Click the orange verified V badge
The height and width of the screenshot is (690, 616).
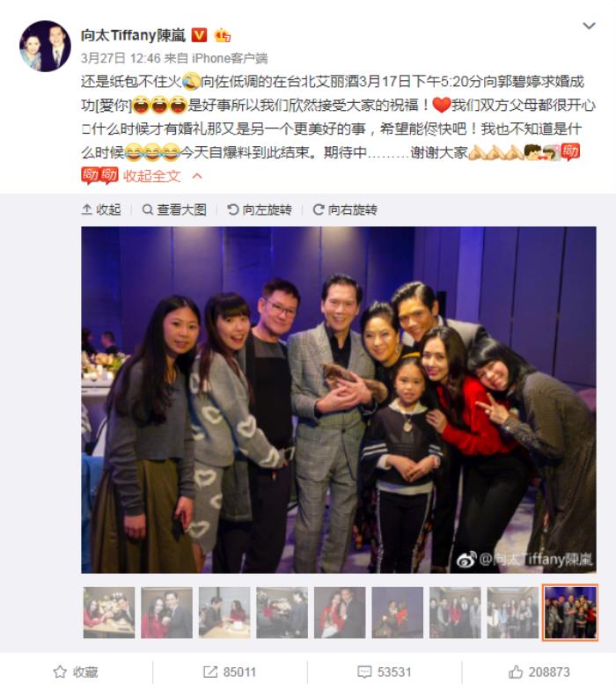point(199,35)
